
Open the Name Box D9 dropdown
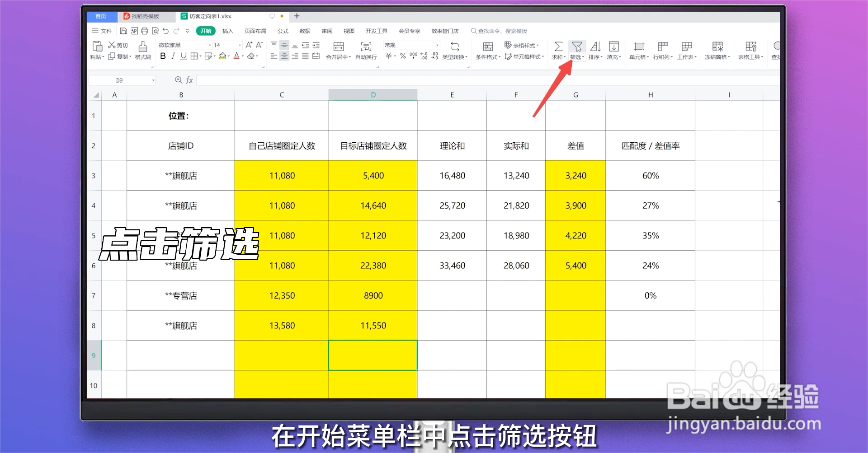coord(153,80)
